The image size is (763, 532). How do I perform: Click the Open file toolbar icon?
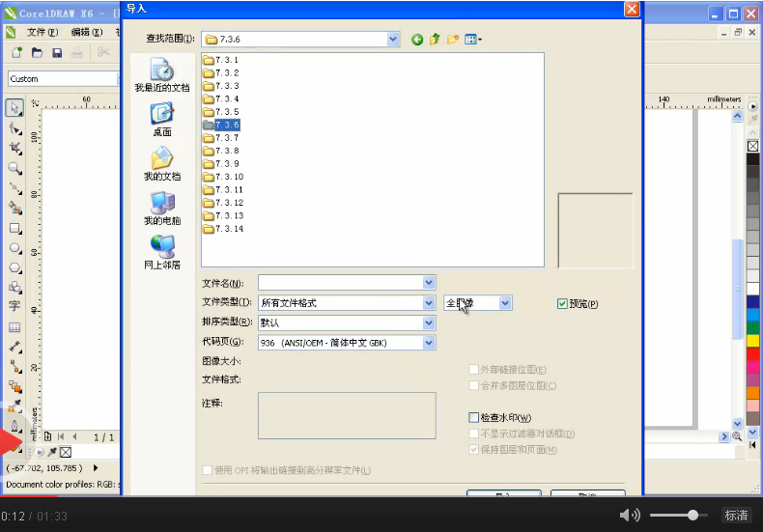coord(37,52)
